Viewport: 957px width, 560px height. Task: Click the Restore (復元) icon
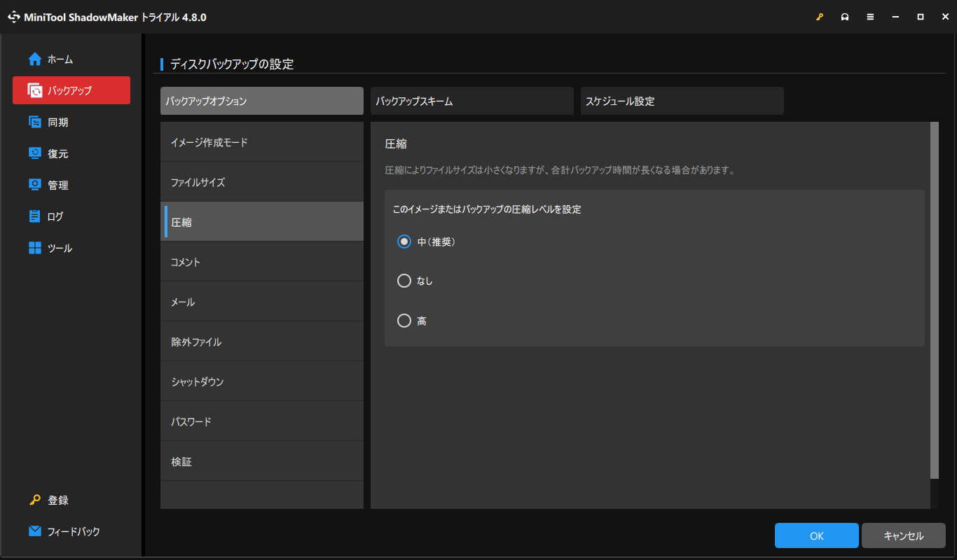coord(35,153)
